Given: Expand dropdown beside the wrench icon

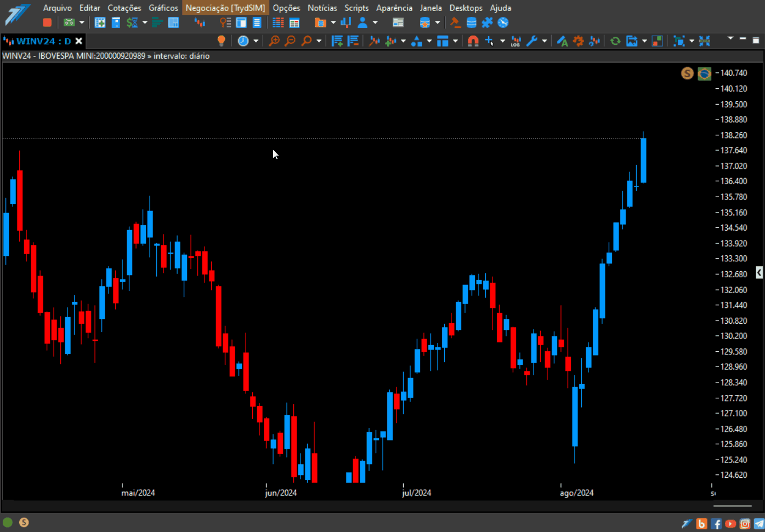Looking at the screenshot, I should [x=544, y=41].
